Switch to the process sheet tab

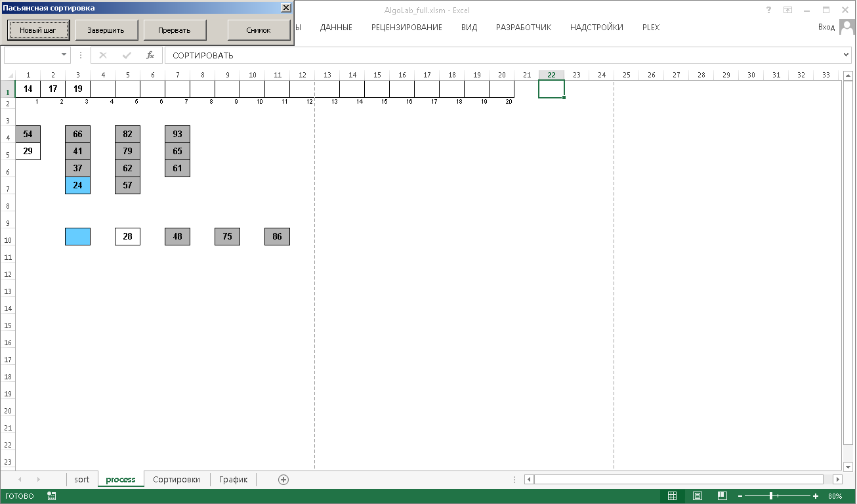pyautogui.click(x=121, y=479)
